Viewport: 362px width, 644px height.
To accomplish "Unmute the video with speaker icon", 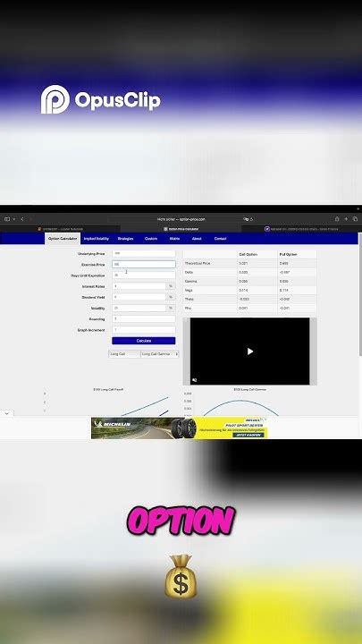I will coord(194,380).
